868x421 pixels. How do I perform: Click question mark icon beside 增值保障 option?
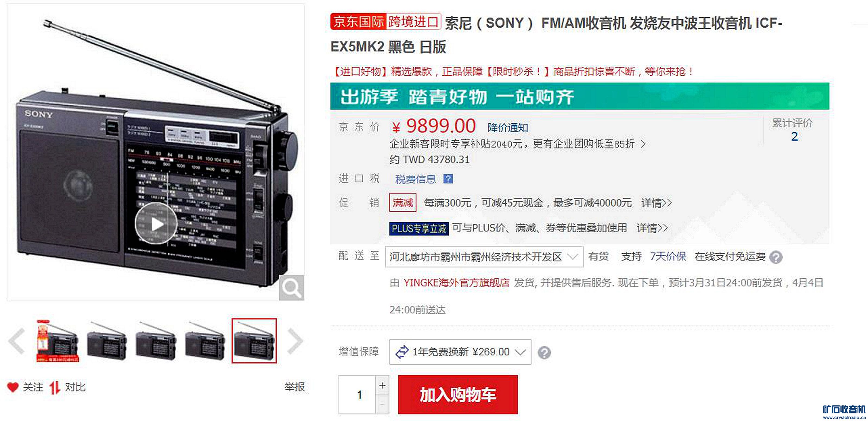click(544, 353)
